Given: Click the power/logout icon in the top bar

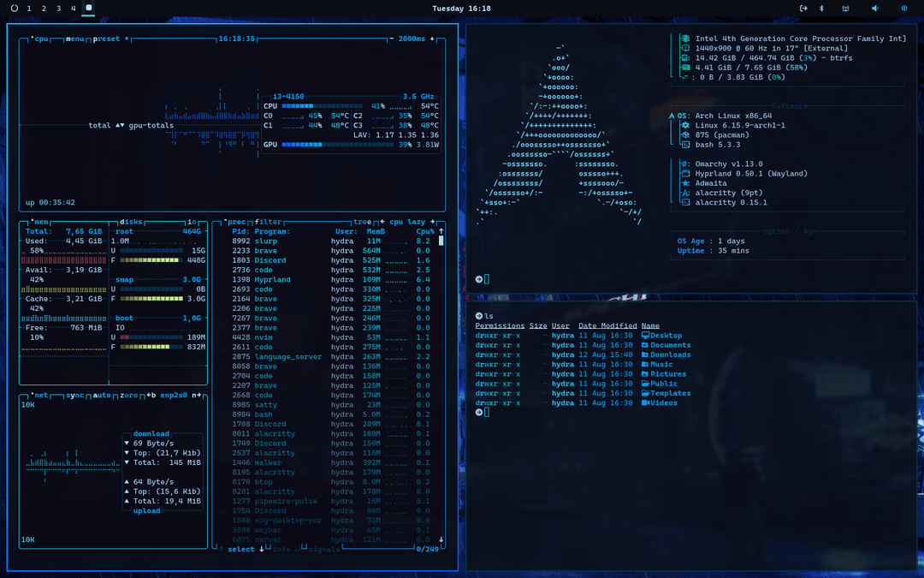Looking at the screenshot, I should [804, 9].
